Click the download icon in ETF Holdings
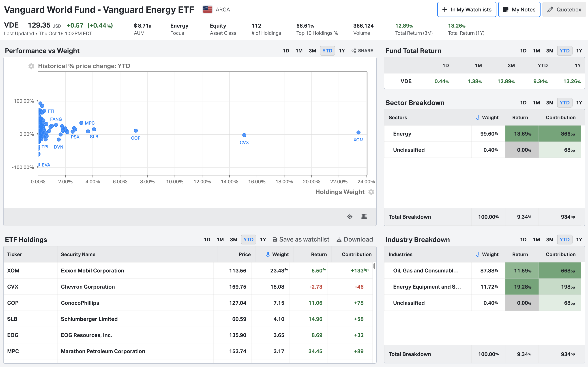Viewport: 588px width, 367px height. point(339,240)
